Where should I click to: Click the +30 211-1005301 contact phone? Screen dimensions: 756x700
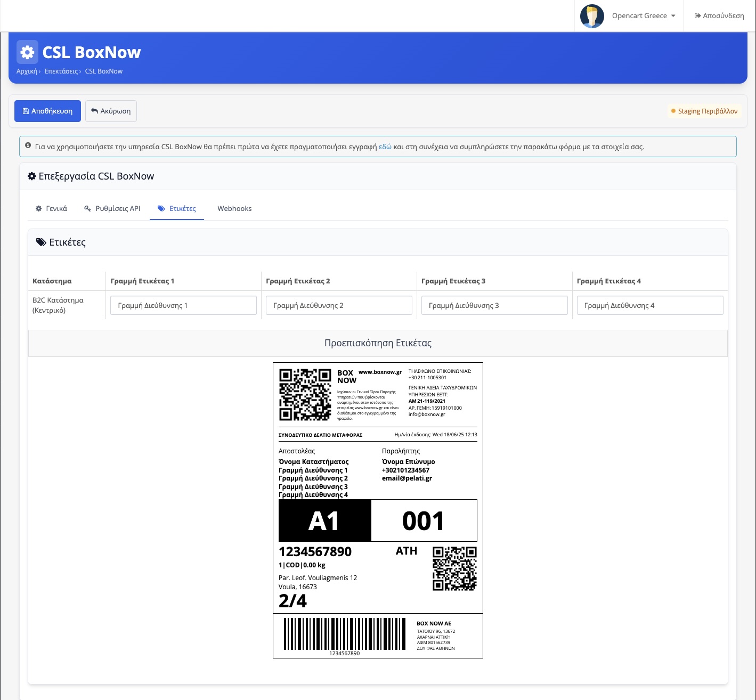pyautogui.click(x=428, y=378)
